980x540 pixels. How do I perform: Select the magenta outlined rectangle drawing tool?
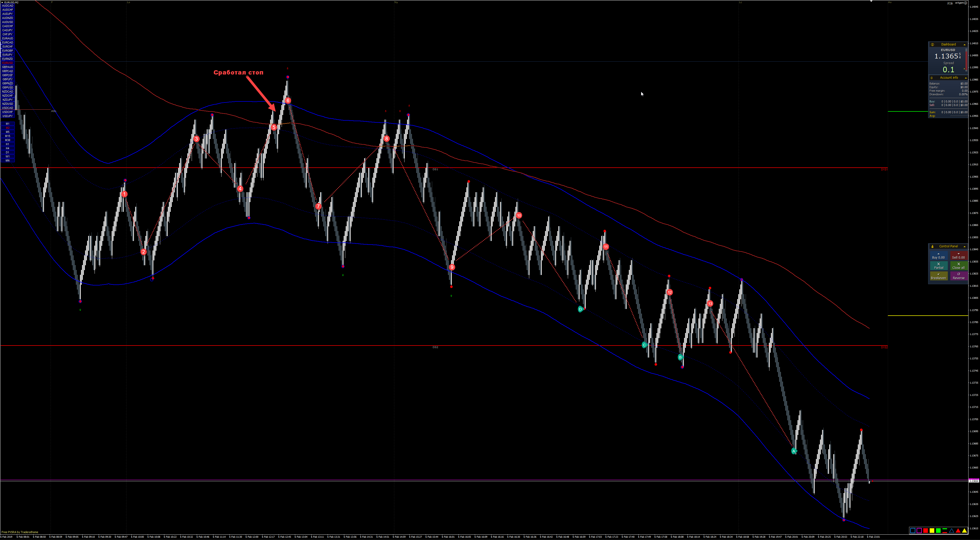tap(919, 531)
